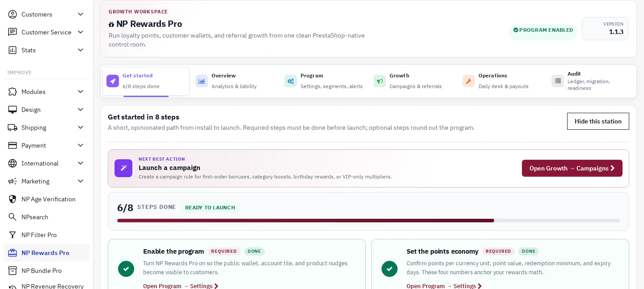
Task: Click the Set the points economy checkmark icon
Action: pos(390,269)
